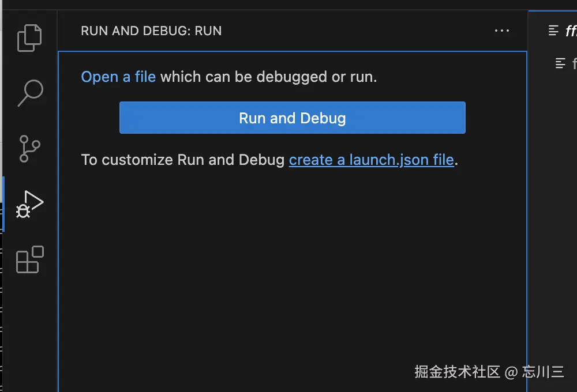
Task: Click the "which can be debugged or run" text
Action: (x=268, y=77)
